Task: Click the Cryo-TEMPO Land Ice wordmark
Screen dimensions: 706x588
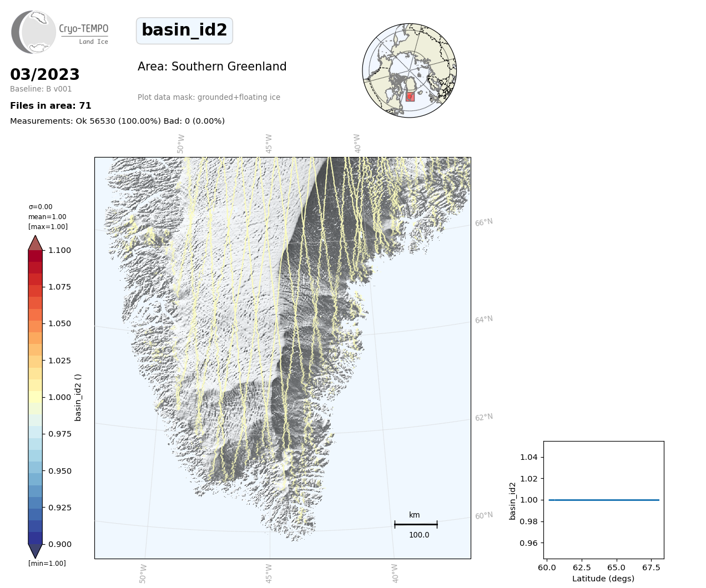Action: pos(84,33)
